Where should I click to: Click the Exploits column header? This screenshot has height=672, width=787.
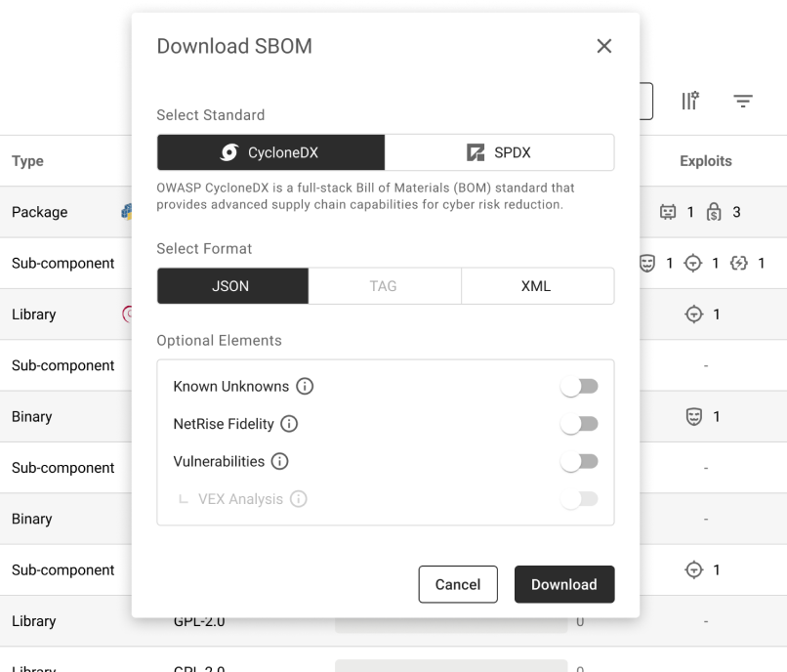706,161
